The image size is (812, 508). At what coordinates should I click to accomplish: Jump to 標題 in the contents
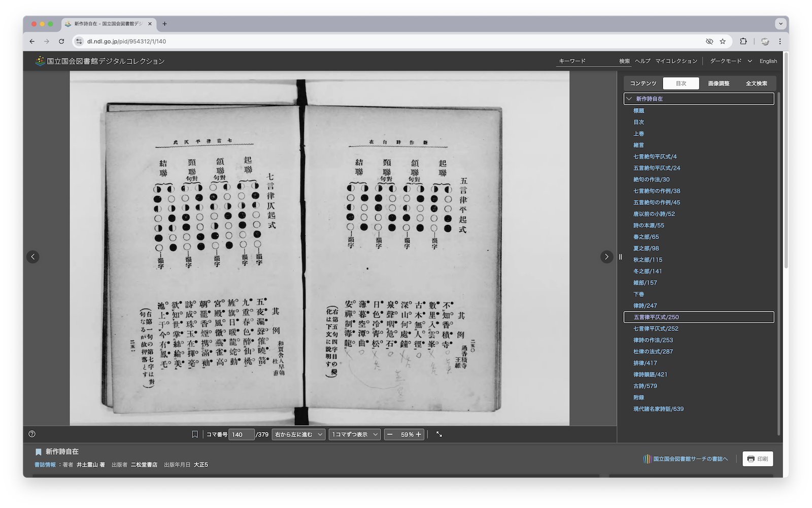[638, 111]
